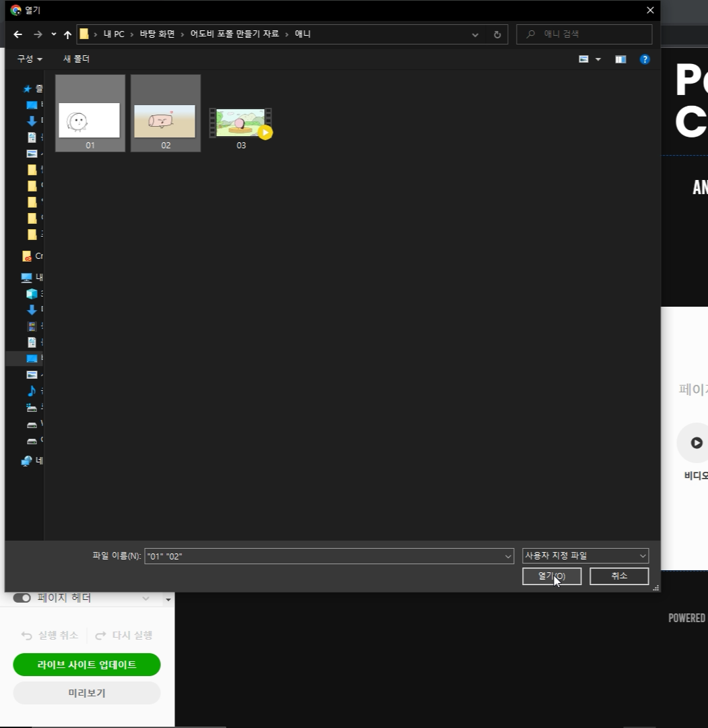Screen dimensions: 708x728
Task: Close the 열기 dialog window
Action: (650, 10)
